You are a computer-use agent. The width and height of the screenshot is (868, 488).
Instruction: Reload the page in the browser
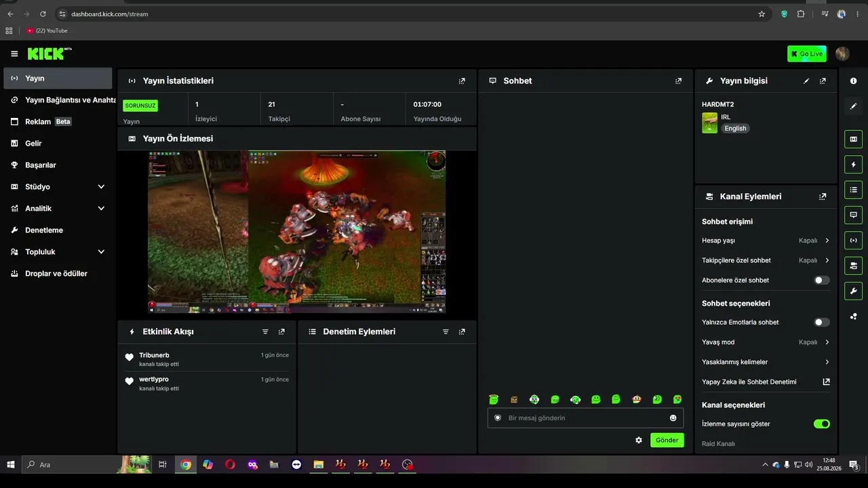click(x=43, y=14)
